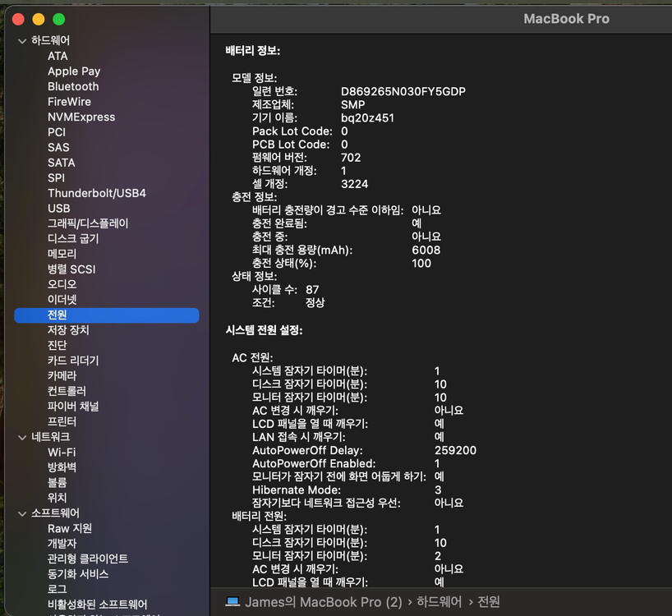This screenshot has width=672, height=616.
Task: Click 하드웨어 section header label
Action: 51,41
